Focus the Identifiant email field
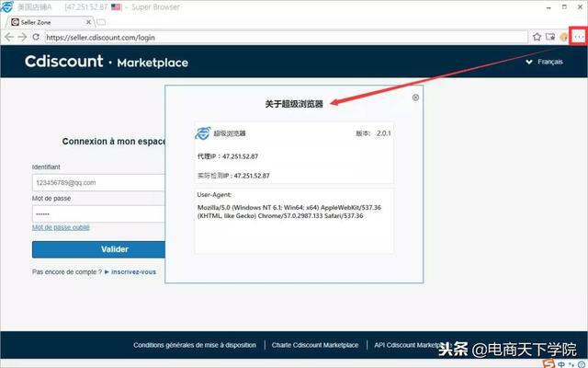Screen dimensions: 588x368 98,182
